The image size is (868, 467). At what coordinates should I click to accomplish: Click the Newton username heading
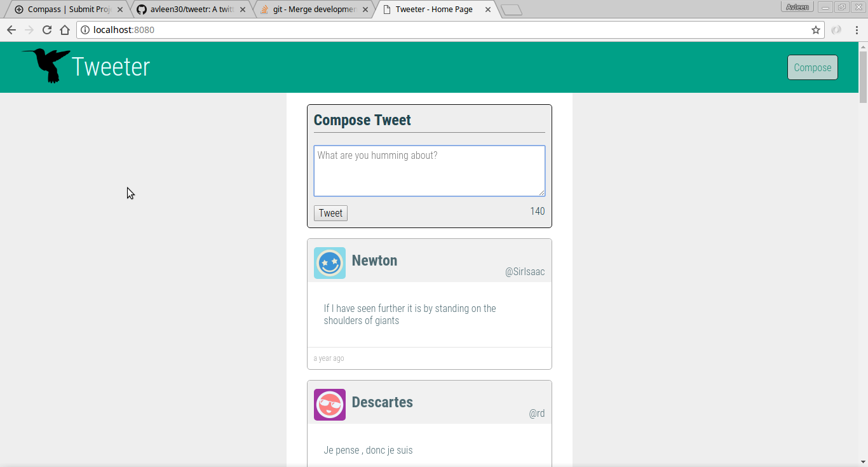pyautogui.click(x=374, y=261)
